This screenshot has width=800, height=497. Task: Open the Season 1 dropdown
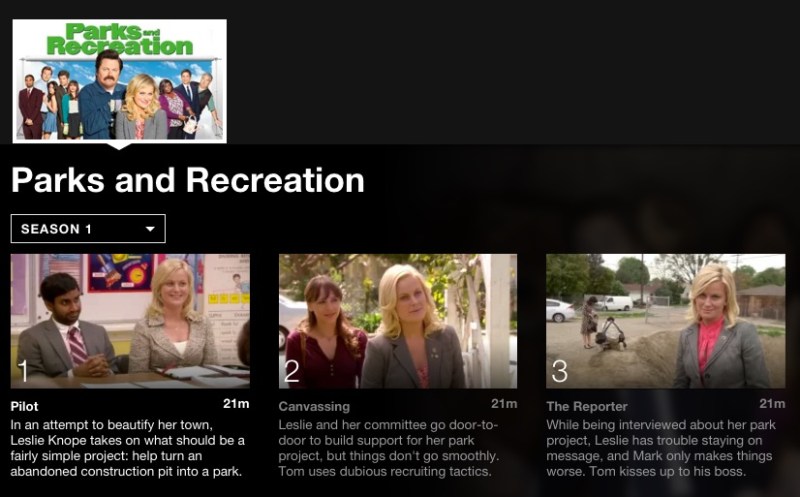[88, 229]
